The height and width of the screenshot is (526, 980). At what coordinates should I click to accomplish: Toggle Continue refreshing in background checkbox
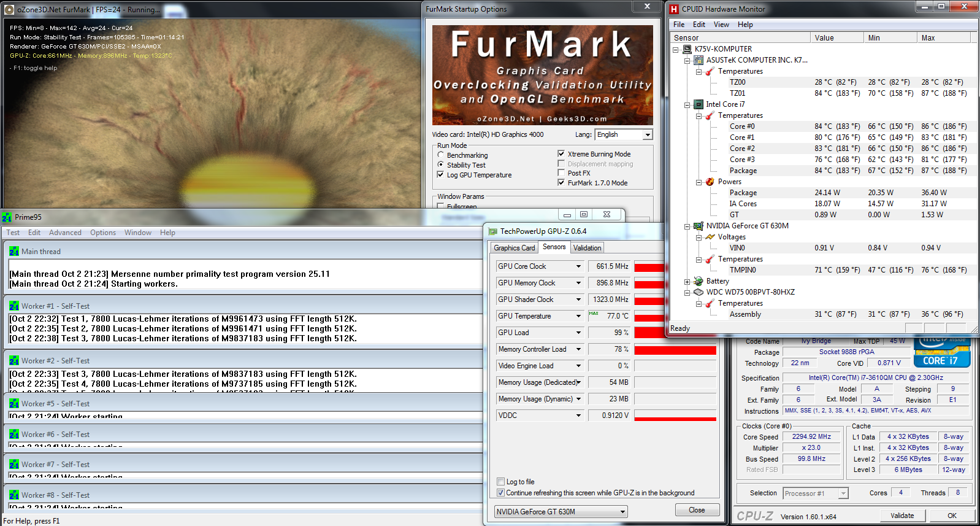[x=500, y=493]
